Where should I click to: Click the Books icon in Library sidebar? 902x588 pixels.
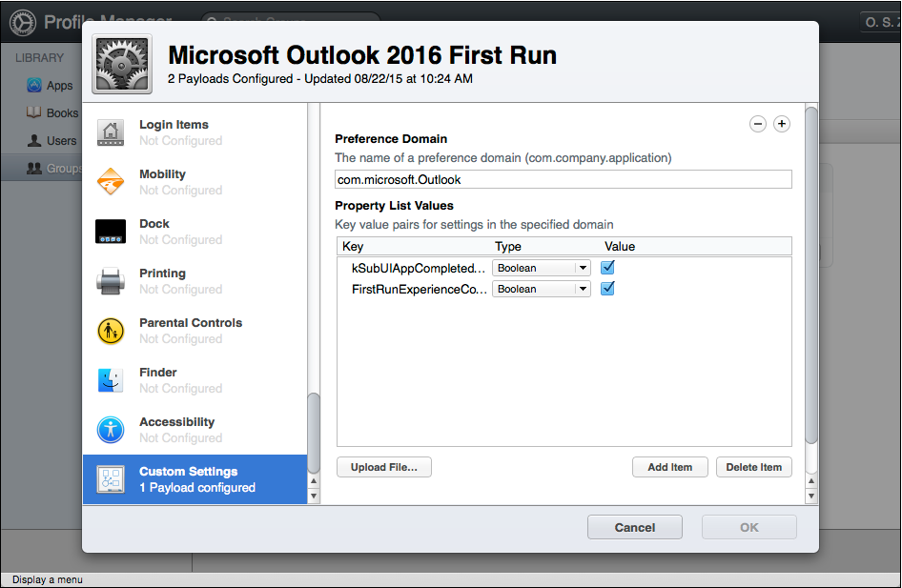(34, 112)
